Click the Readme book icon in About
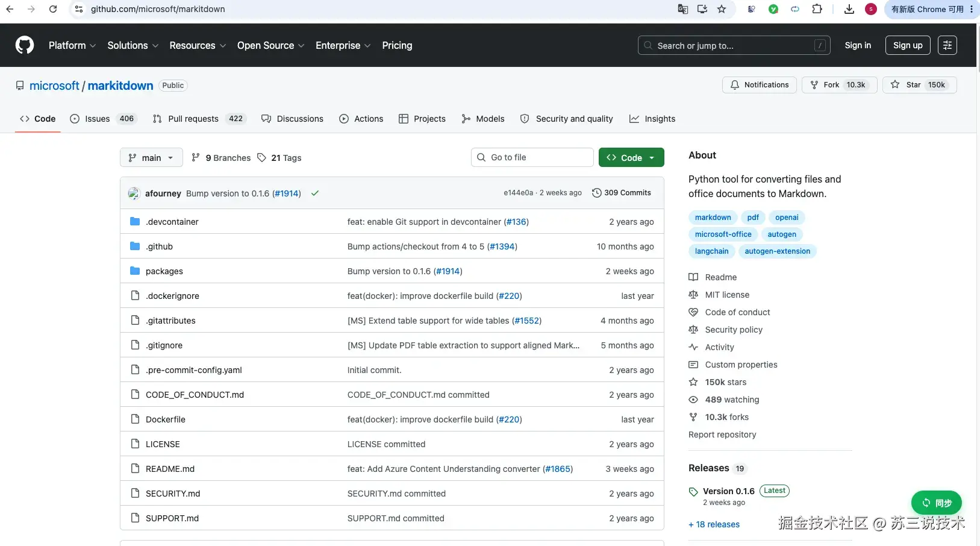Viewport: 980px width, 546px height. click(x=693, y=277)
